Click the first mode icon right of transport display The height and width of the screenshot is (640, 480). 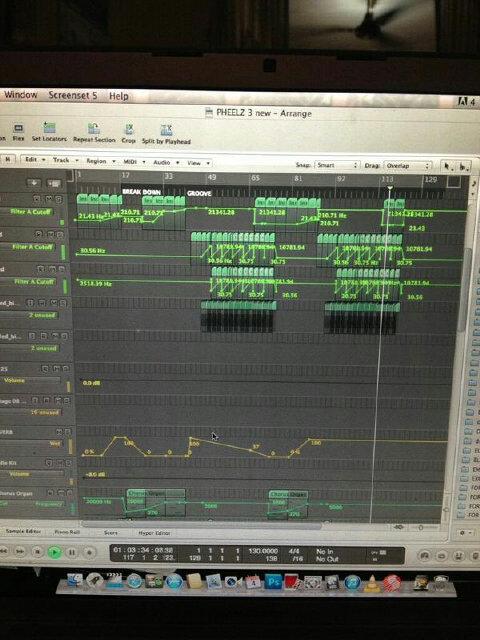click(424, 555)
